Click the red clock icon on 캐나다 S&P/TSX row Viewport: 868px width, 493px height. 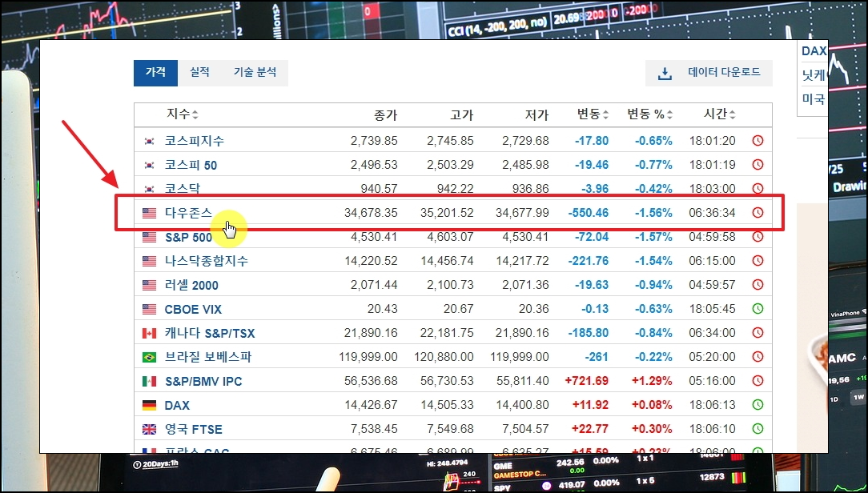pyautogui.click(x=757, y=333)
